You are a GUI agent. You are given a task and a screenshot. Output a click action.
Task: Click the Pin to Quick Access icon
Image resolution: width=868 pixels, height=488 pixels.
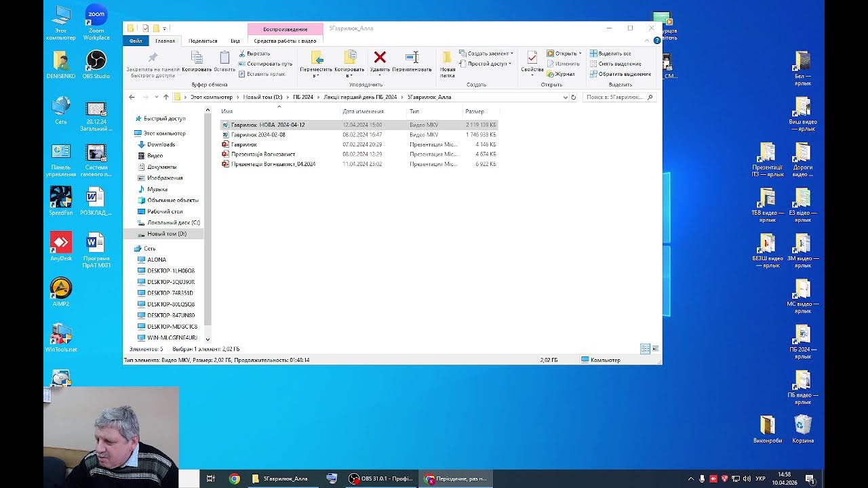pos(153,58)
